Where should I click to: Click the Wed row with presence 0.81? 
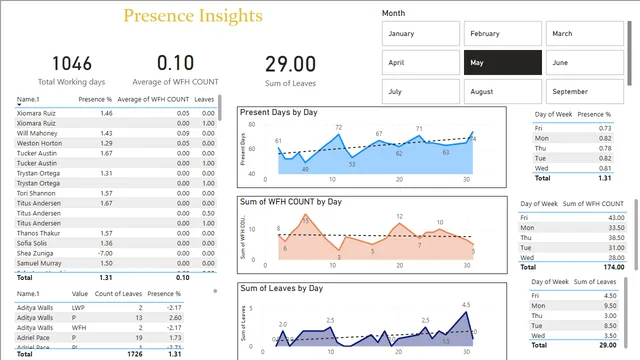(573, 168)
